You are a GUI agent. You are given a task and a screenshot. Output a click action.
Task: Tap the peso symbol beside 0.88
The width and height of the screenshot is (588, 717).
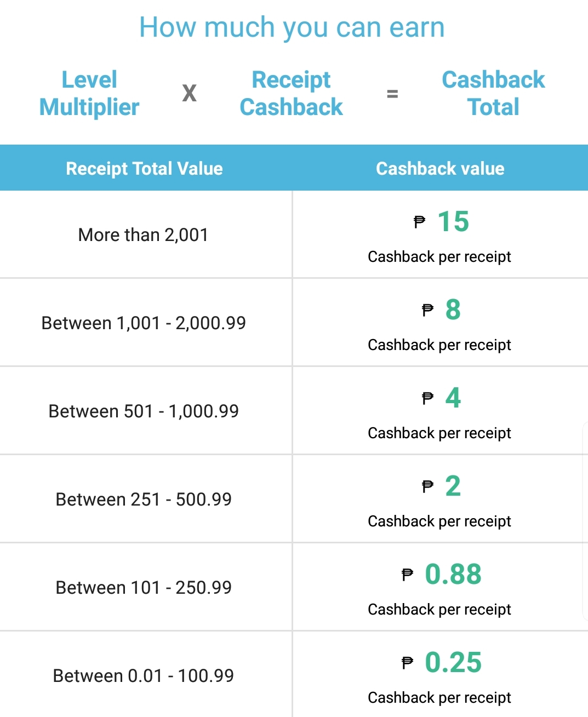pos(407,575)
